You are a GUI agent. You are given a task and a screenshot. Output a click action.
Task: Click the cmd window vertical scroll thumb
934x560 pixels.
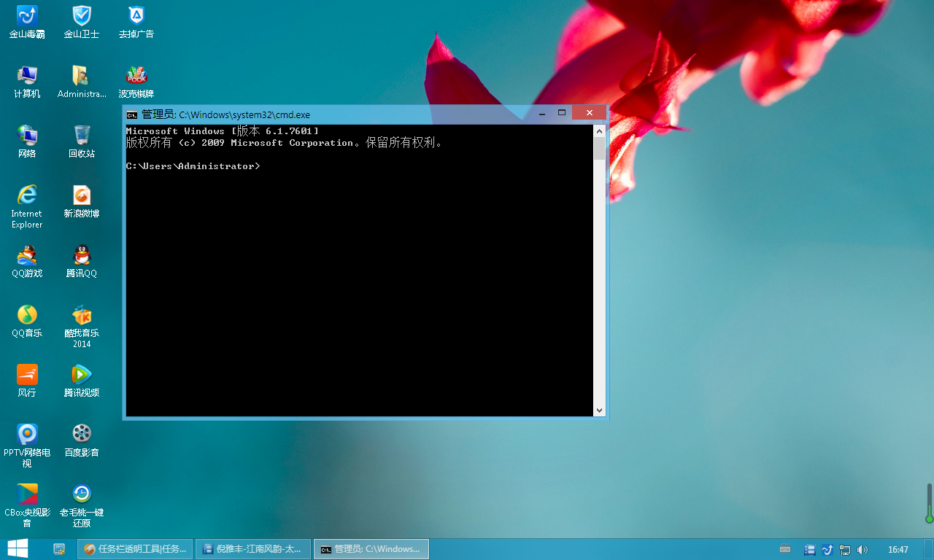(x=599, y=149)
